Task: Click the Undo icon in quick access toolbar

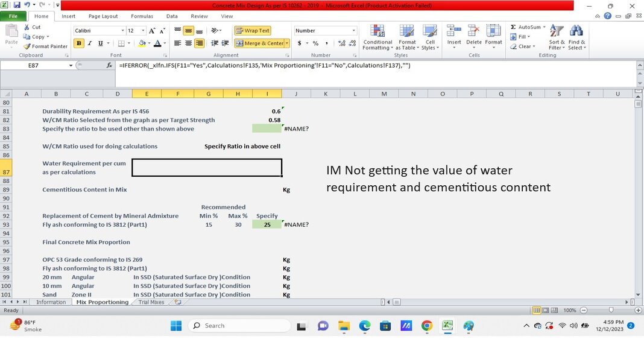Action: [27, 5]
